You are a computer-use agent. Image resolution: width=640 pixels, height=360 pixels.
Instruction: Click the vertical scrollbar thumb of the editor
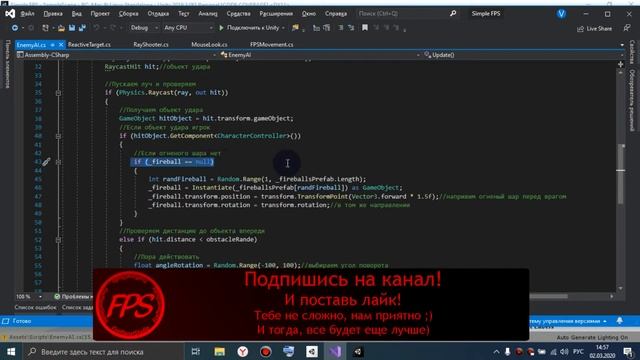(x=621, y=173)
